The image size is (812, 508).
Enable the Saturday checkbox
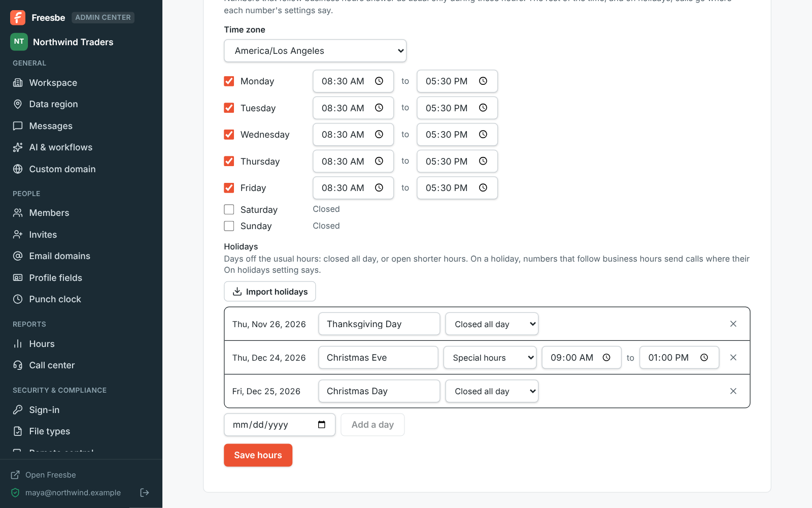pyautogui.click(x=229, y=209)
